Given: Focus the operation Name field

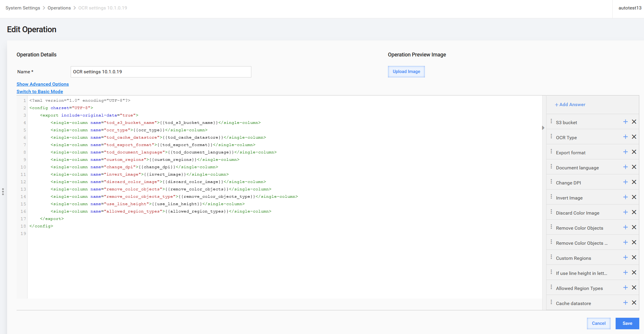Looking at the screenshot, I should [161, 72].
